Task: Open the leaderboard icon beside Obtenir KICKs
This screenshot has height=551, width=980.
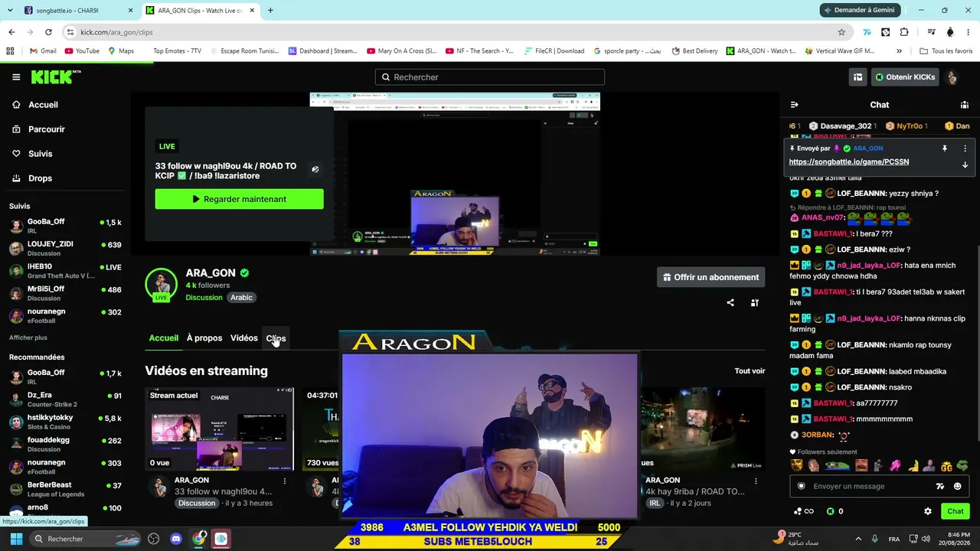Action: (858, 77)
